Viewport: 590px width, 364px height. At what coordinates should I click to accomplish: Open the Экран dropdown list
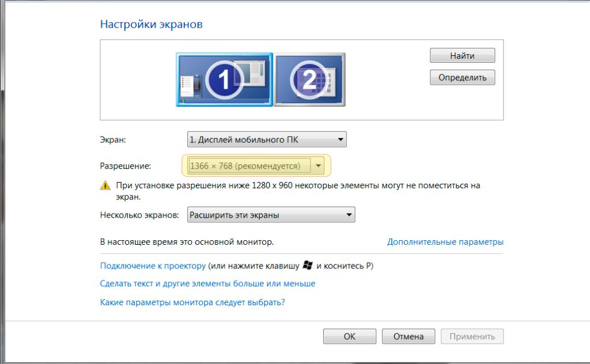(x=267, y=139)
